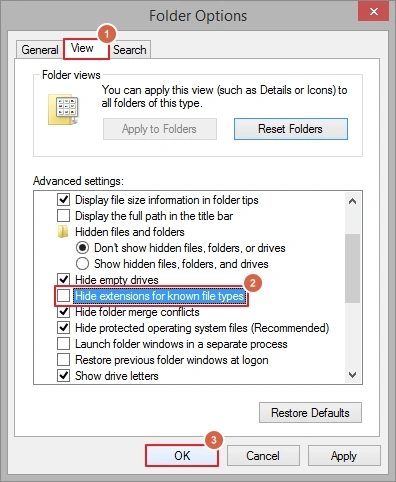Viewport: 396px width, 482px height.
Task: Enable Launch folder windows in a separate process
Action: tap(63, 344)
